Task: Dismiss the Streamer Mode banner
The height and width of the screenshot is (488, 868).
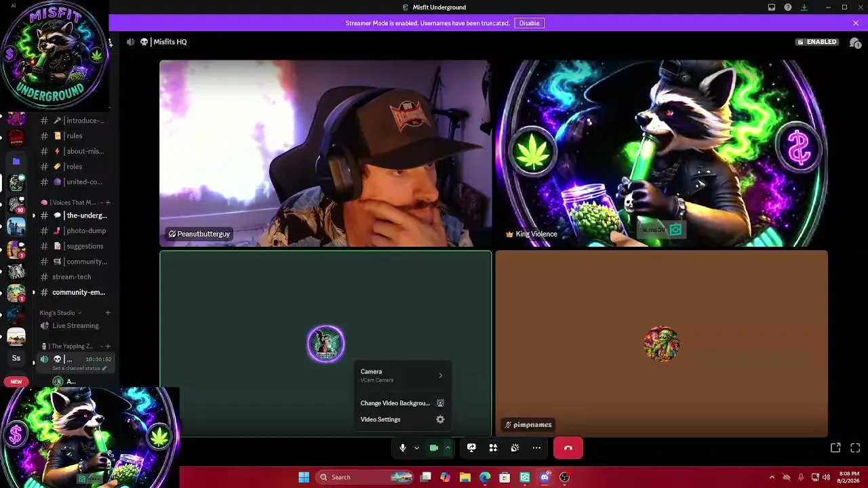Action: (856, 23)
